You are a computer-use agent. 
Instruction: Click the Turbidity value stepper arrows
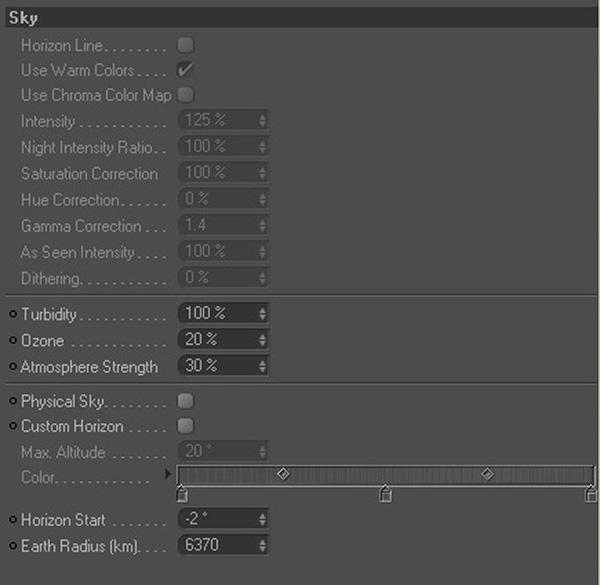point(262,314)
